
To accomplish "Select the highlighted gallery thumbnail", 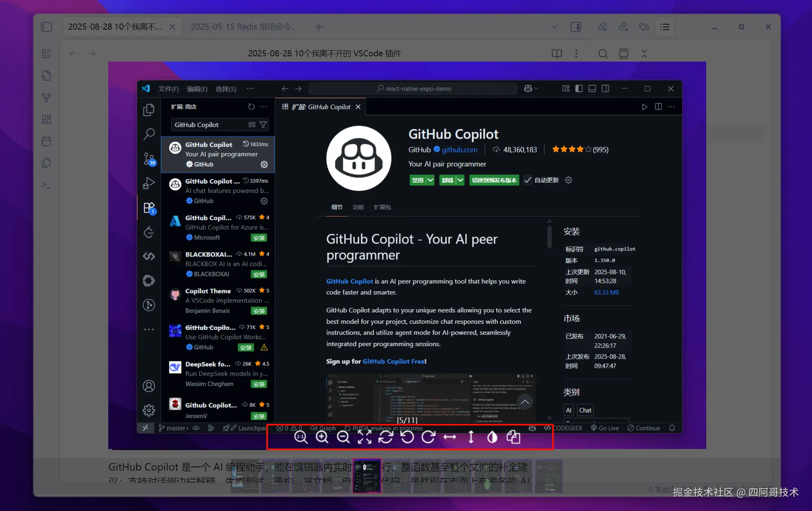I will 367,476.
